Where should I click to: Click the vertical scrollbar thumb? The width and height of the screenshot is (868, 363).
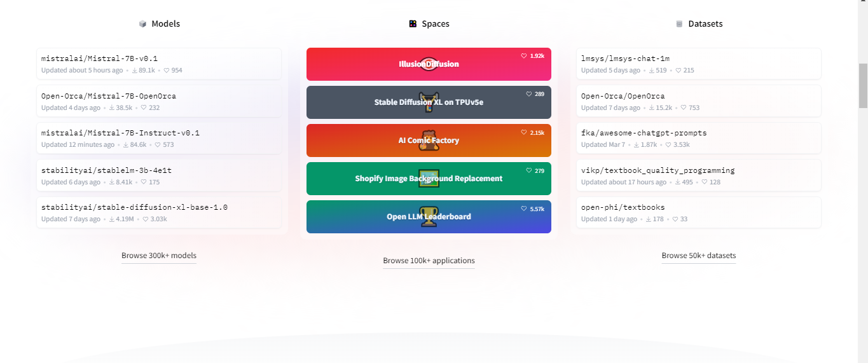pyautogui.click(x=863, y=86)
